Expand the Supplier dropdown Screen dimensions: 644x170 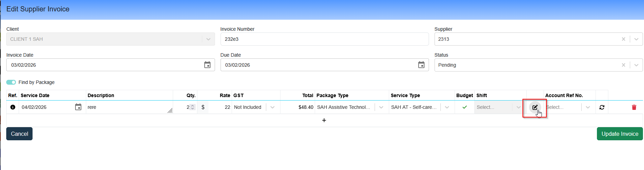tap(636, 39)
